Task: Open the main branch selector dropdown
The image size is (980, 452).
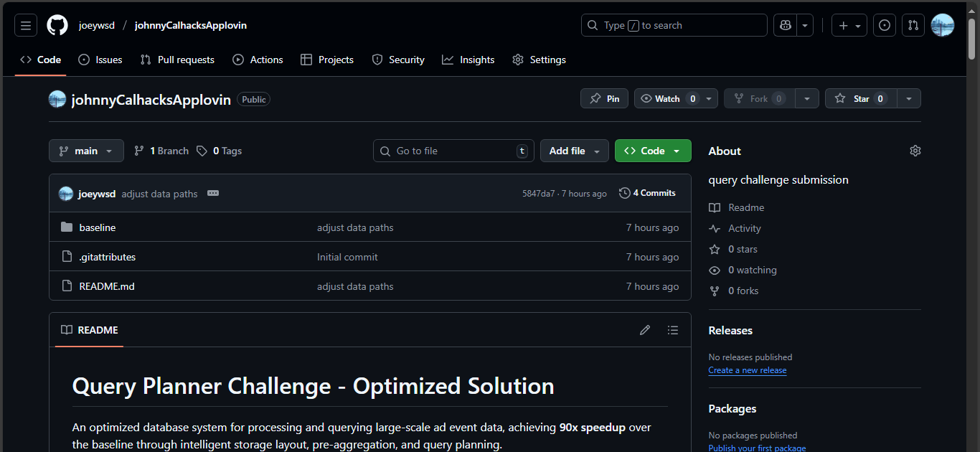Action: point(86,151)
